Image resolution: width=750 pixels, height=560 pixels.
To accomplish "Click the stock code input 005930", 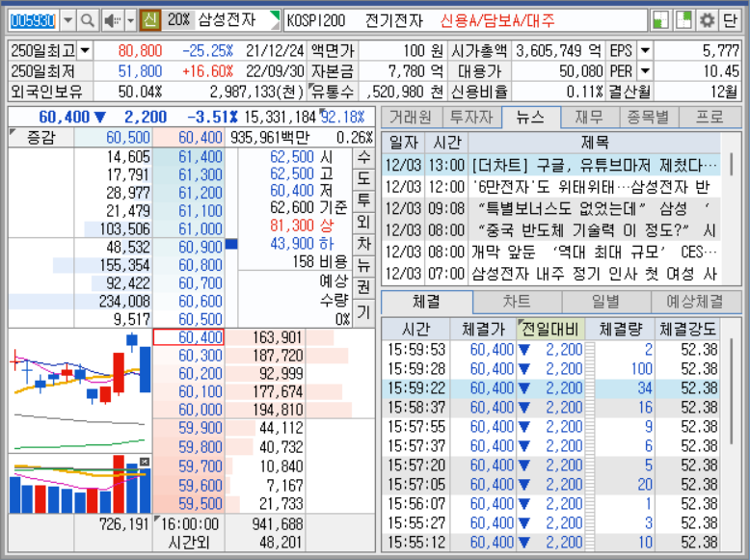I will click(x=33, y=20).
